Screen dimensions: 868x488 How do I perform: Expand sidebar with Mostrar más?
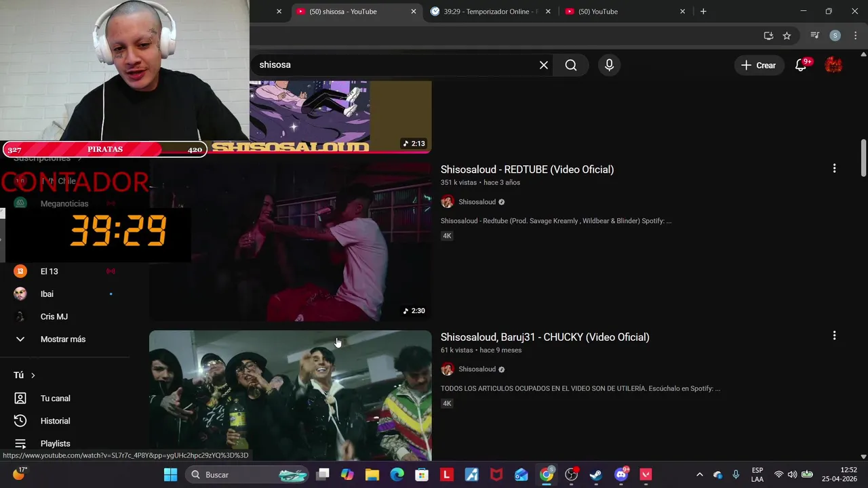[64, 339]
